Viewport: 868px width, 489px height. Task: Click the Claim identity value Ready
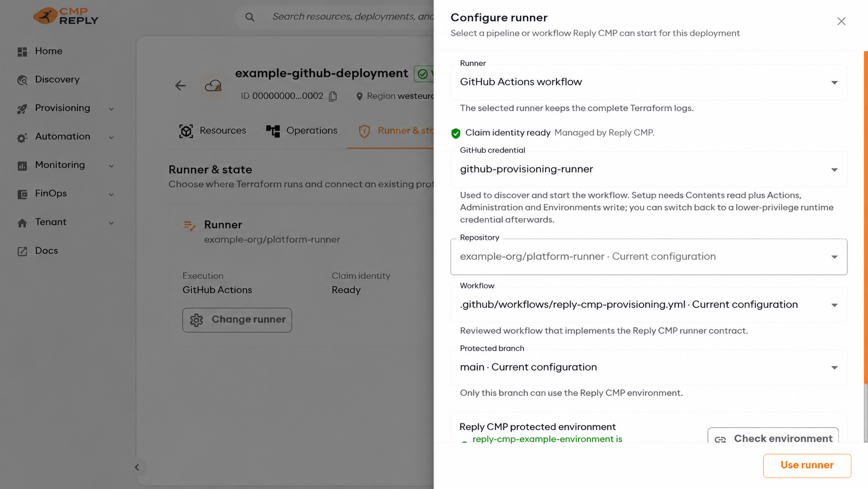tap(346, 290)
